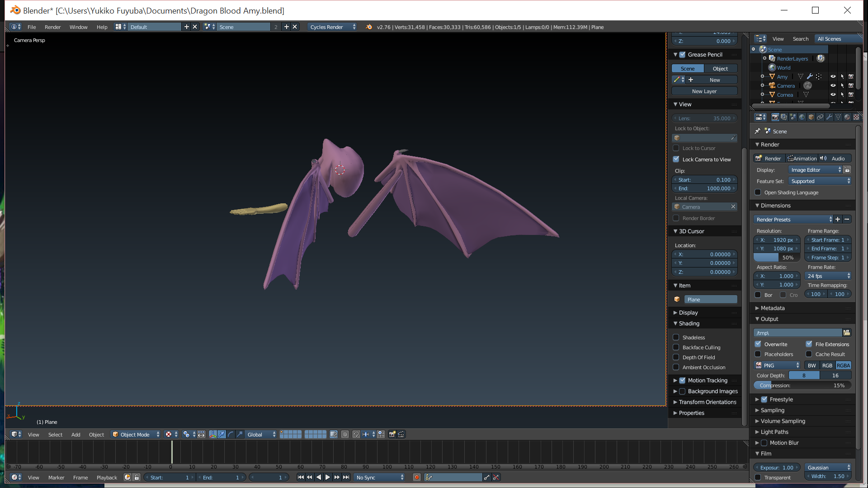The image size is (868, 488).
Task: Enable the Backface Culling checkbox
Action: pyautogui.click(x=676, y=347)
